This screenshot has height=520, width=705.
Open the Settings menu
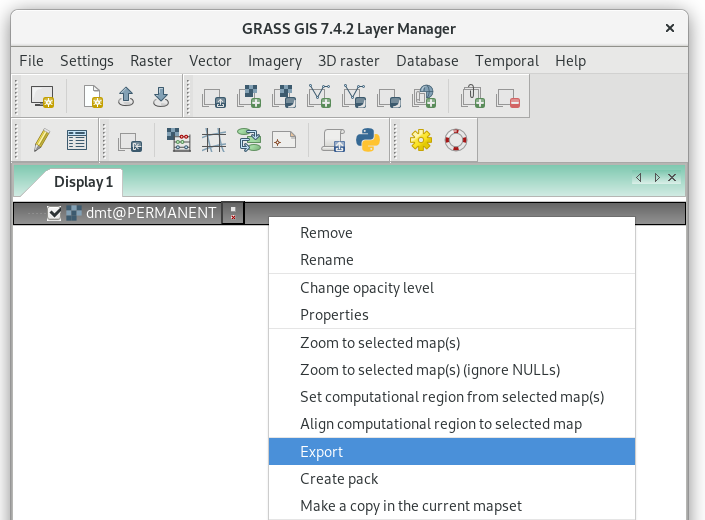(x=87, y=61)
